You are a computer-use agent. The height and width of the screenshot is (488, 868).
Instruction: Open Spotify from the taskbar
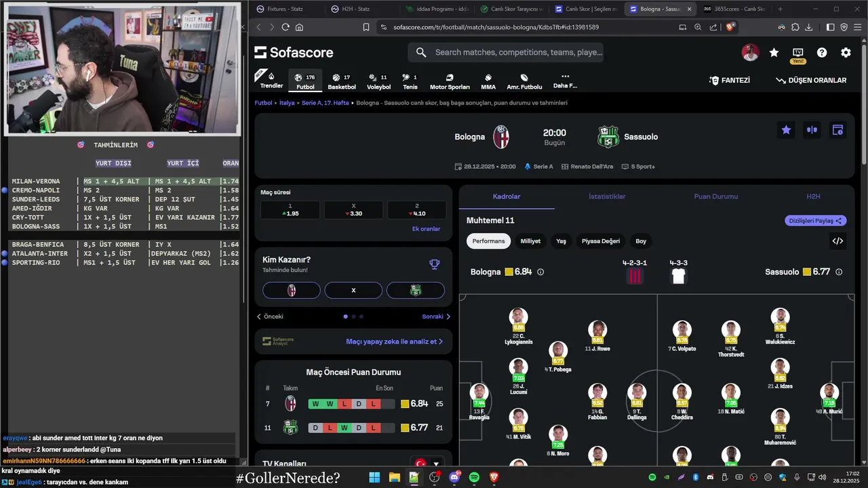click(474, 478)
